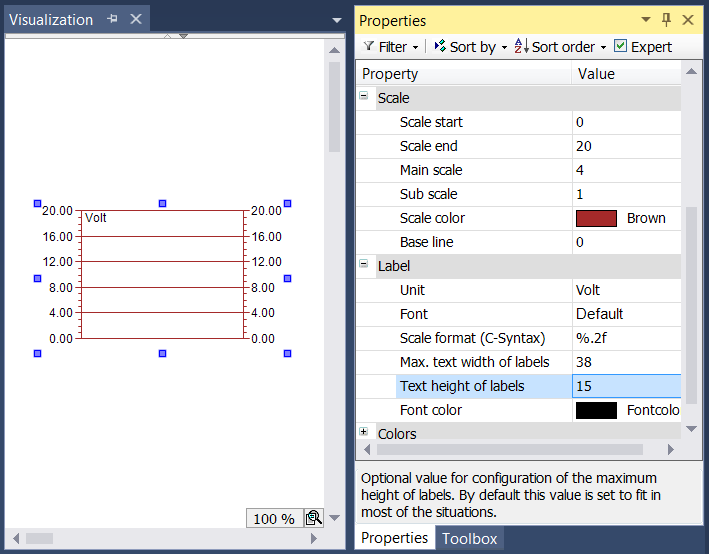Close the Visualization tab
The image size is (709, 554).
[x=136, y=19]
